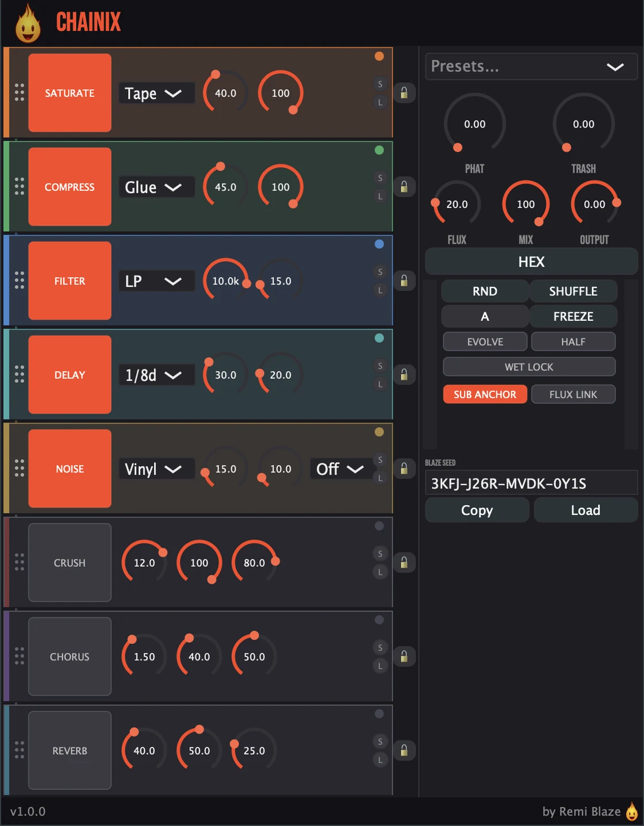Disable the NOISE module
The image size is (644, 826).
pos(70,468)
